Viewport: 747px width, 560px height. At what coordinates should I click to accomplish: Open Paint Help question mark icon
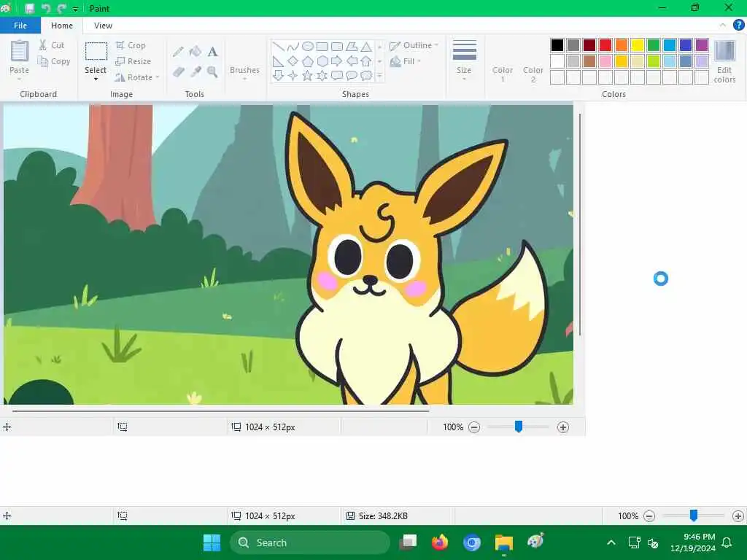[738, 25]
